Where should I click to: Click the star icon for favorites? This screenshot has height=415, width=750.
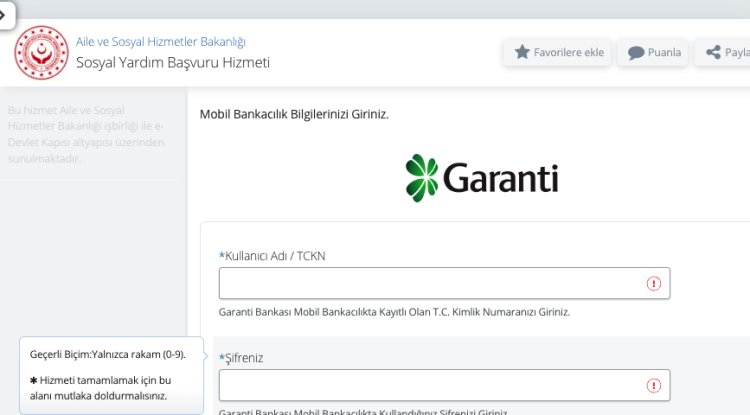[522, 52]
